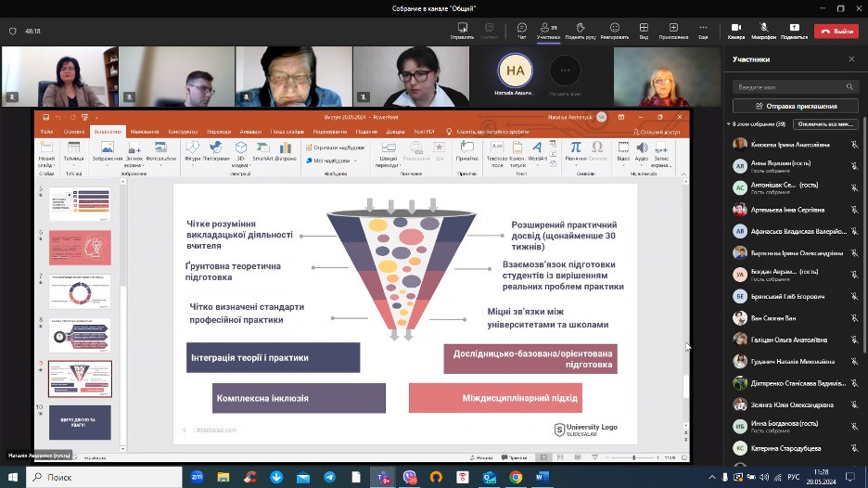Adjust the PowerPoint zoom slider
The height and width of the screenshot is (488, 868).
click(x=633, y=457)
